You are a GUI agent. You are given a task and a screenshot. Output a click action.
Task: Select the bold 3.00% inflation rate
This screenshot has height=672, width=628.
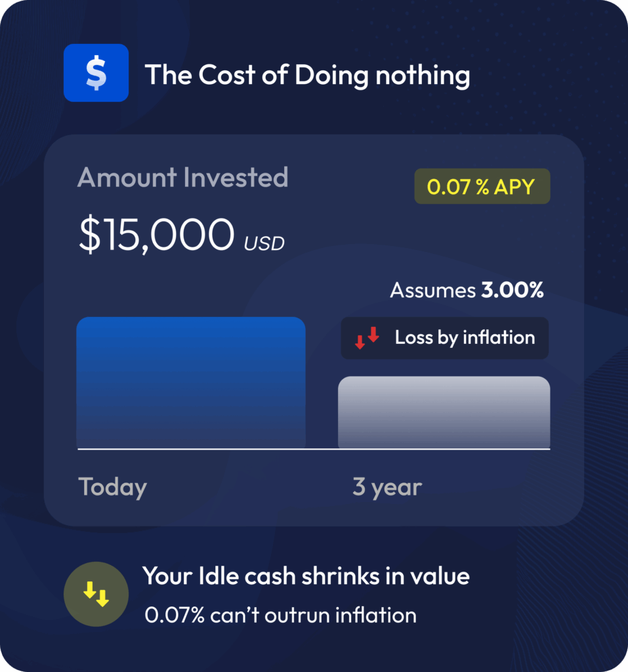pyautogui.click(x=513, y=291)
